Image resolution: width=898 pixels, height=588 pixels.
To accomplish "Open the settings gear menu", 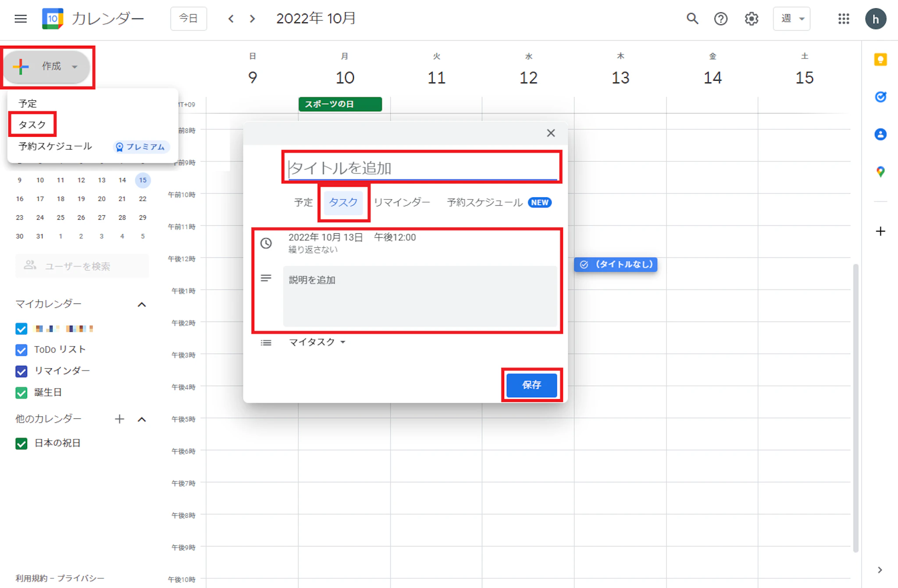I will [x=751, y=19].
